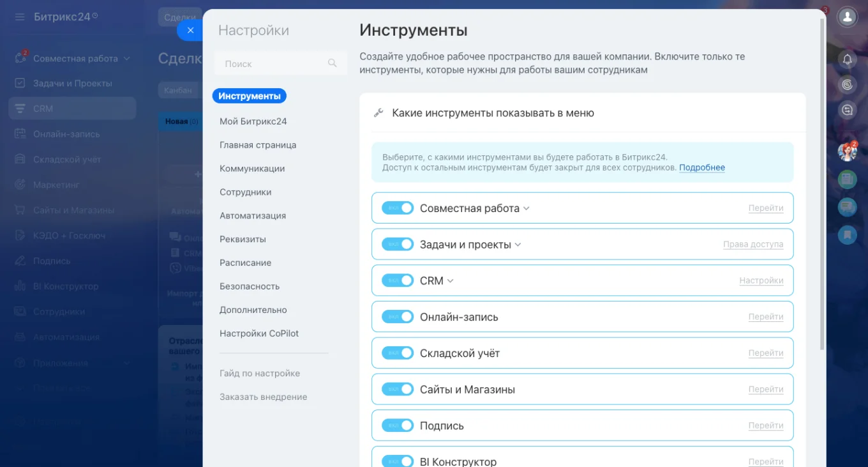868x467 pixels.
Task: Expand the CRM chevron in the tools list
Action: coord(450,280)
